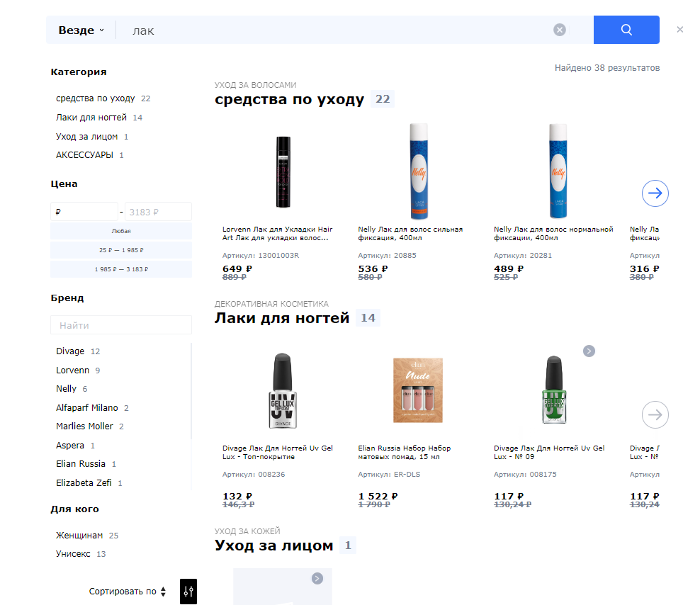The width and height of the screenshot is (700, 605).
Task: Open the Везде search scope dropdown
Action: click(x=81, y=30)
